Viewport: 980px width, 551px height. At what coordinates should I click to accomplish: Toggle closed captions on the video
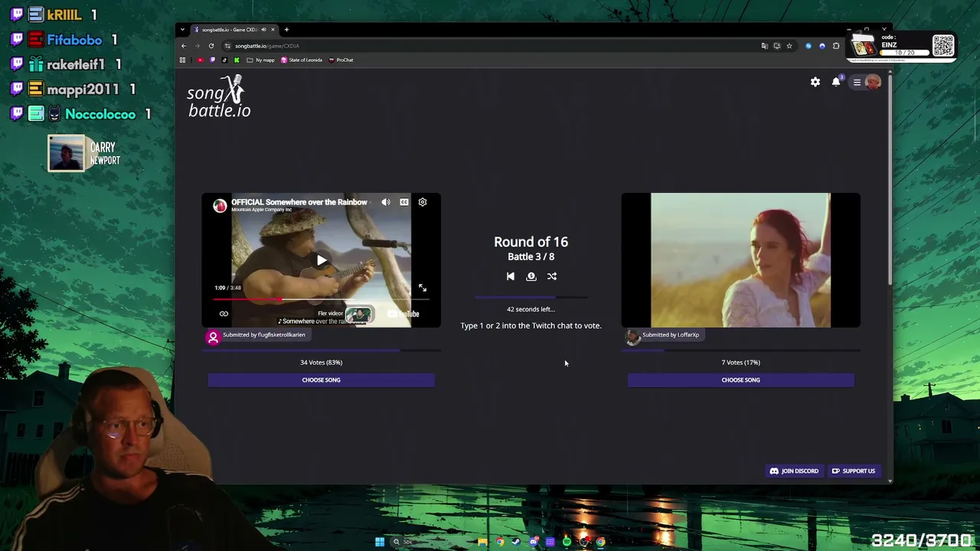pyautogui.click(x=404, y=202)
